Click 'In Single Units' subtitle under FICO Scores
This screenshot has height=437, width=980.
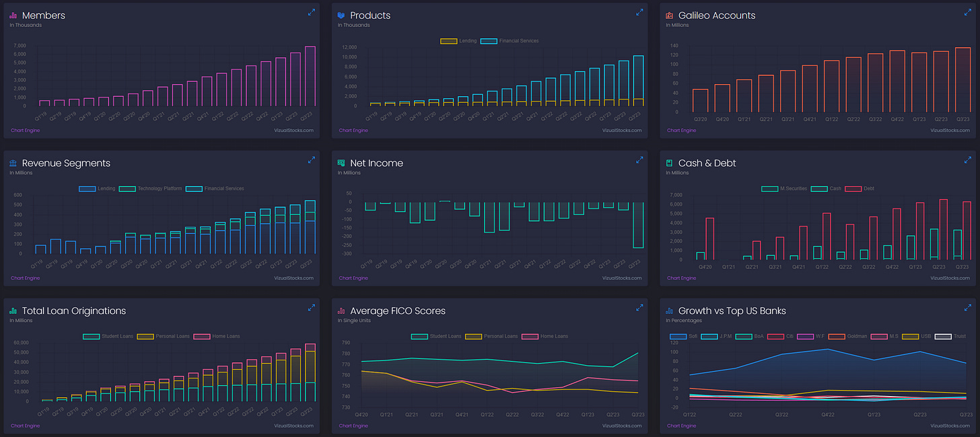353,321
